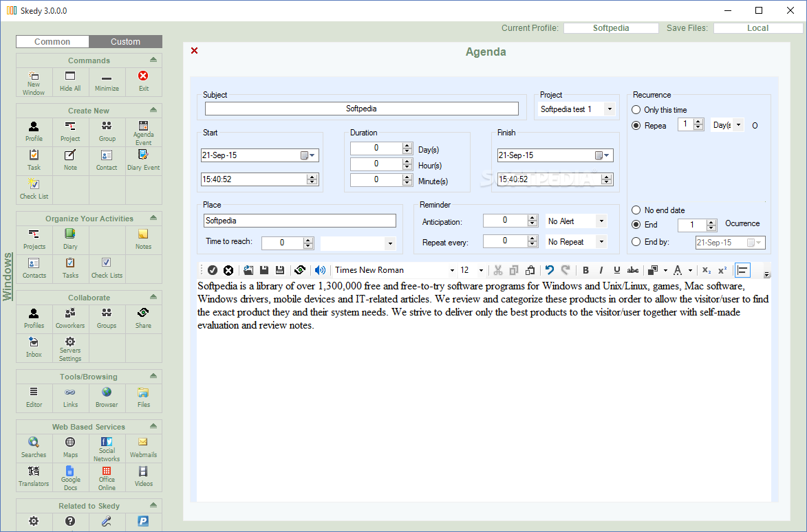Collapse the Web Based Services section
This screenshot has width=807, height=532.
(x=153, y=426)
